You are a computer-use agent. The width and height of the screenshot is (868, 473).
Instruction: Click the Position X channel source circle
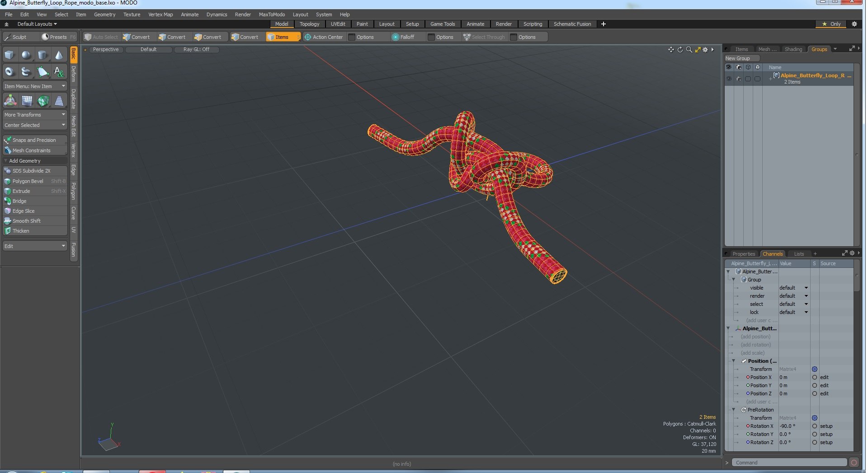point(815,377)
